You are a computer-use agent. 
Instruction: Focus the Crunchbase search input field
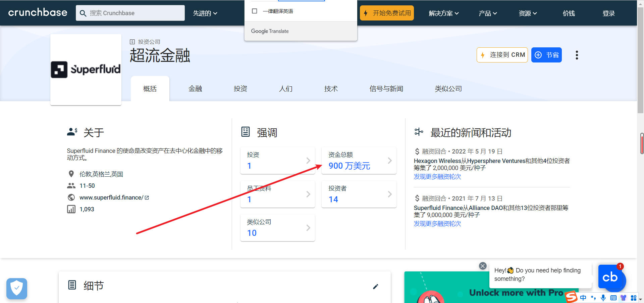[x=130, y=13]
